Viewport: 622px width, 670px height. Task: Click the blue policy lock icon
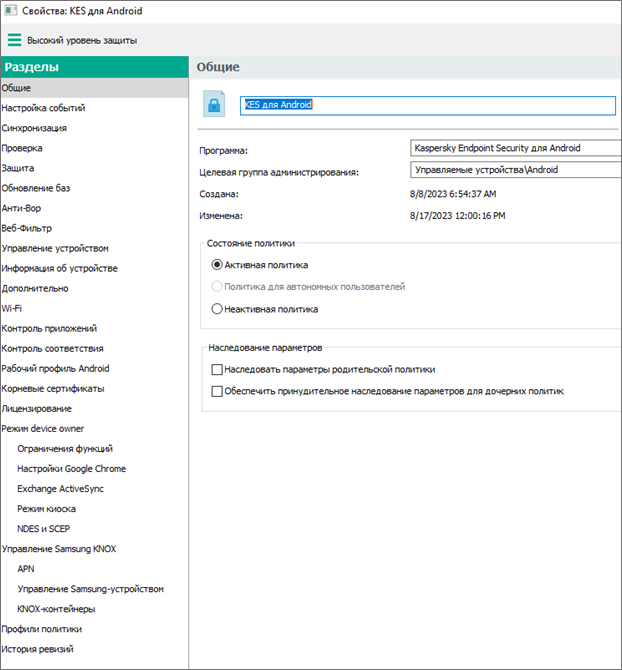214,104
